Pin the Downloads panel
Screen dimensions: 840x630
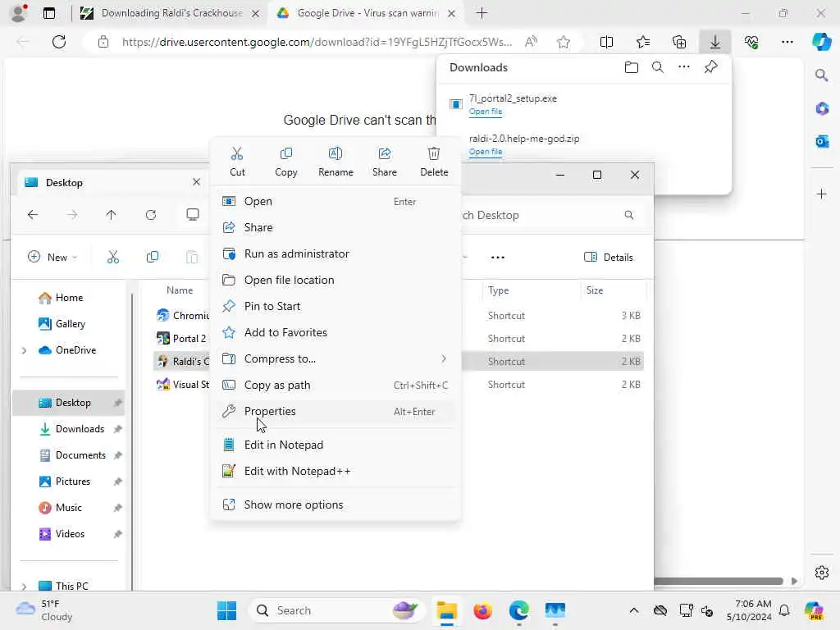point(711,67)
